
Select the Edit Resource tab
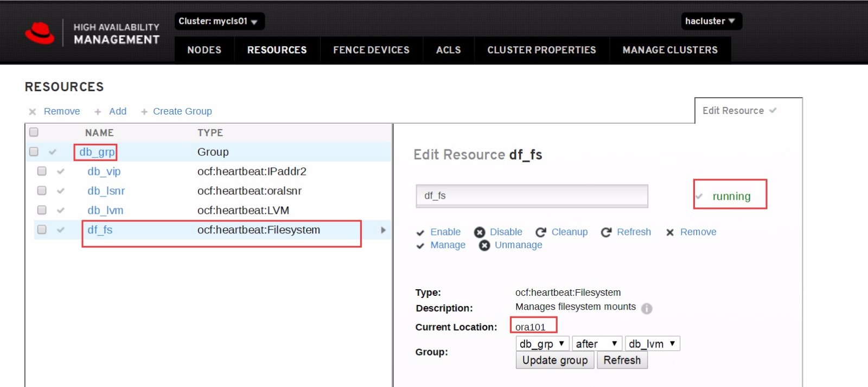point(749,111)
